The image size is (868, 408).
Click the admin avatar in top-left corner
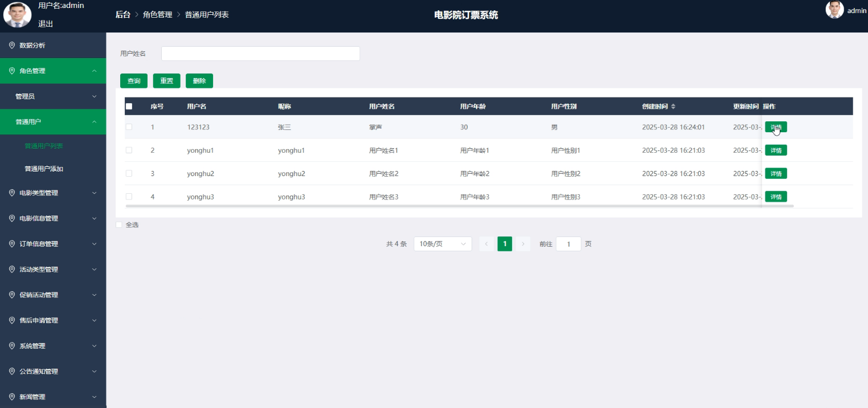tap(17, 14)
